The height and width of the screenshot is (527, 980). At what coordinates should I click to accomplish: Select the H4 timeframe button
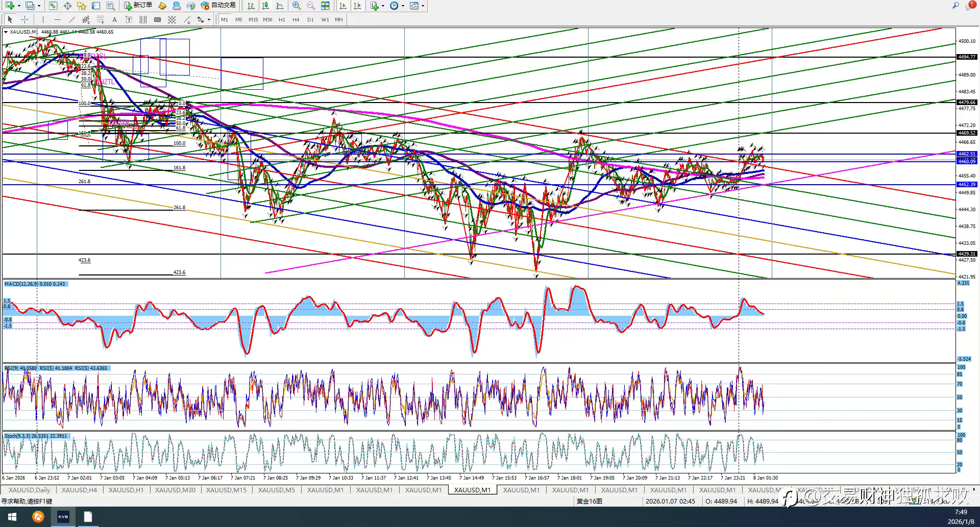(x=296, y=19)
